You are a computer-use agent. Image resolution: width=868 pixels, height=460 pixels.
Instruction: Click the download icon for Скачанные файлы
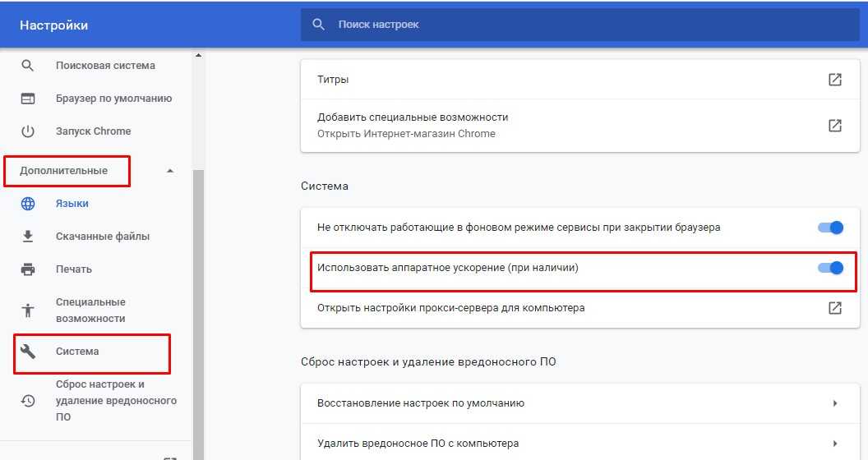(28, 237)
